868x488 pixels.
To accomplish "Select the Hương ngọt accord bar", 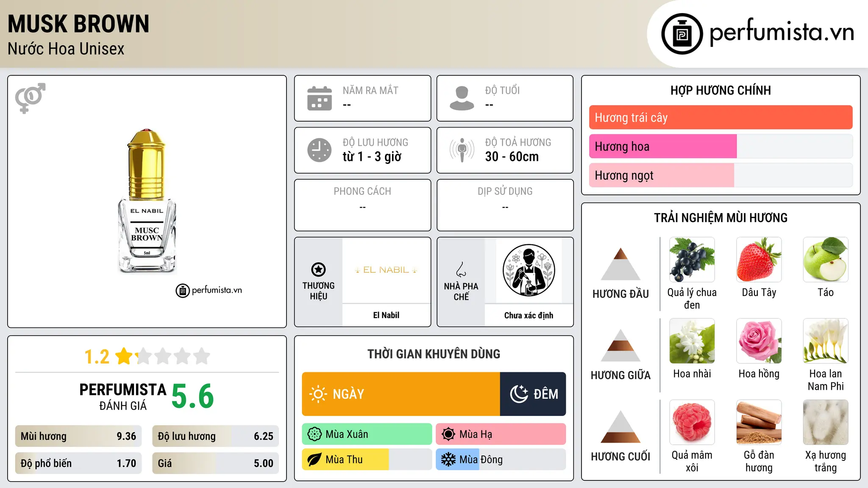I will point(721,175).
